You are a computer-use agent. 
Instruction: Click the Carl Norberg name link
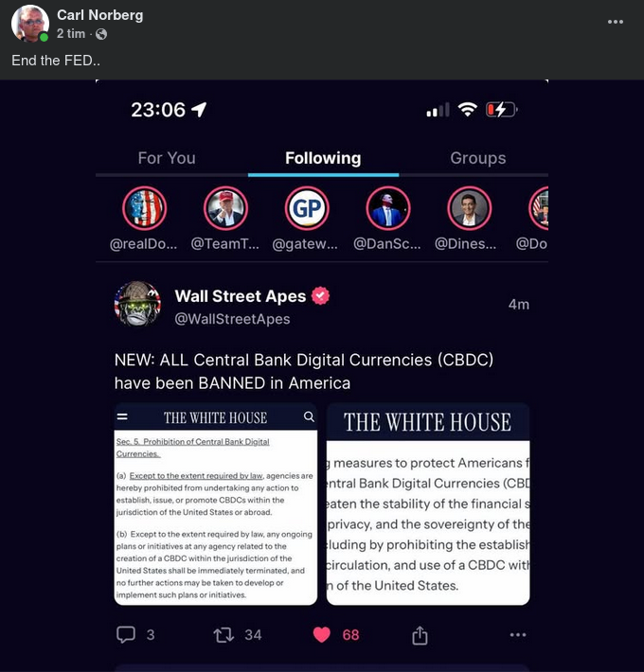99,15
